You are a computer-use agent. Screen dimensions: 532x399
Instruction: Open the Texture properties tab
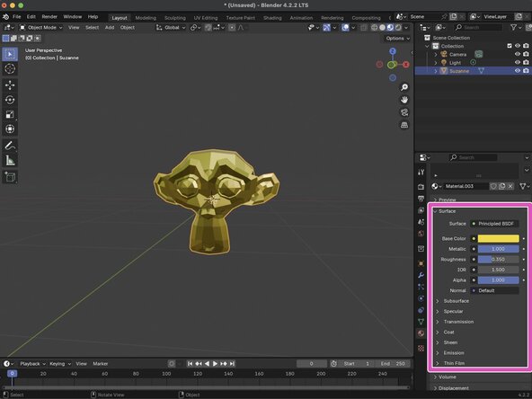click(421, 348)
